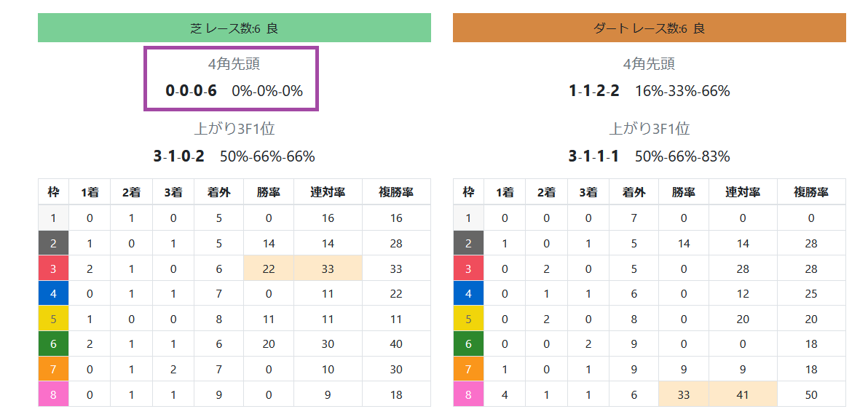Click the orange frame 7 cell in dirt table
Screen dimensions: 868x417
[468, 369]
